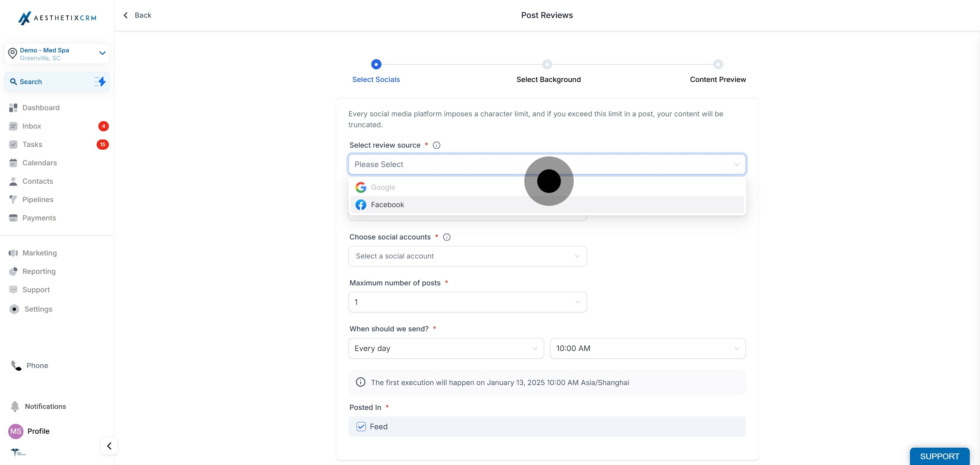
Task: Open the 10:00 AM time dropdown
Action: [648, 348]
